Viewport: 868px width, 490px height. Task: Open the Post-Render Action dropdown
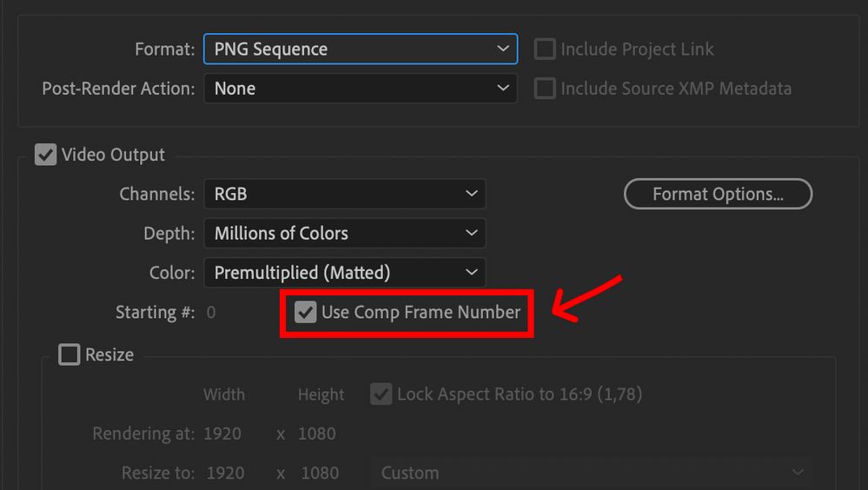coord(360,89)
